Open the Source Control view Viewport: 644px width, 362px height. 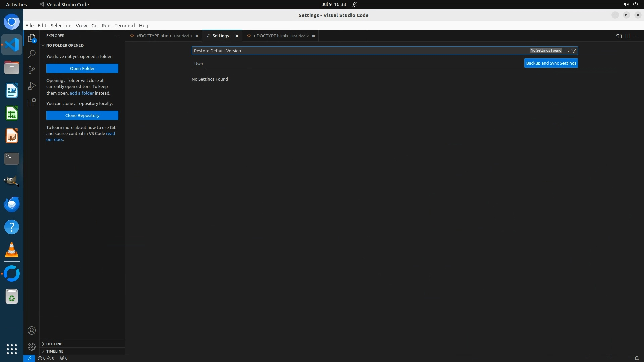(x=32, y=70)
